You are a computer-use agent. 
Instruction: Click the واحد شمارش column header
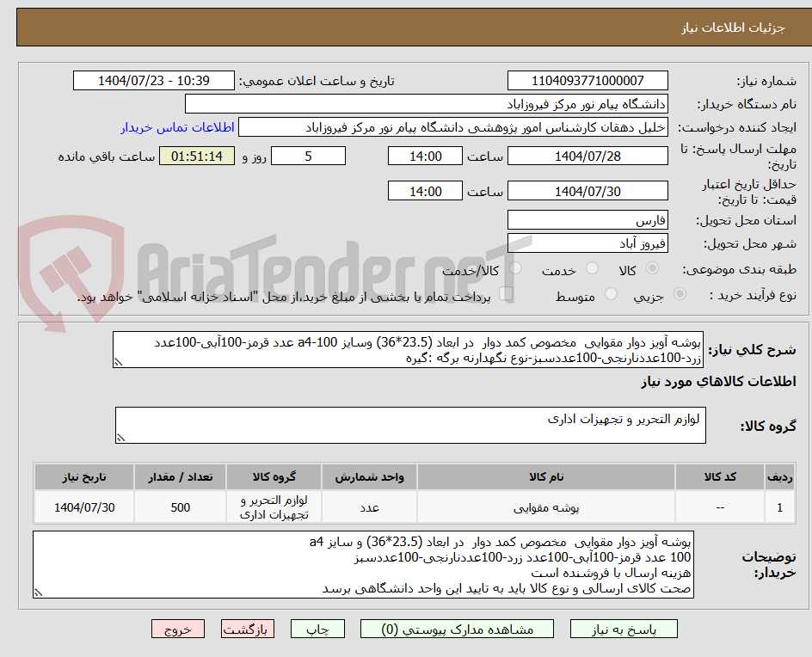coord(369,476)
